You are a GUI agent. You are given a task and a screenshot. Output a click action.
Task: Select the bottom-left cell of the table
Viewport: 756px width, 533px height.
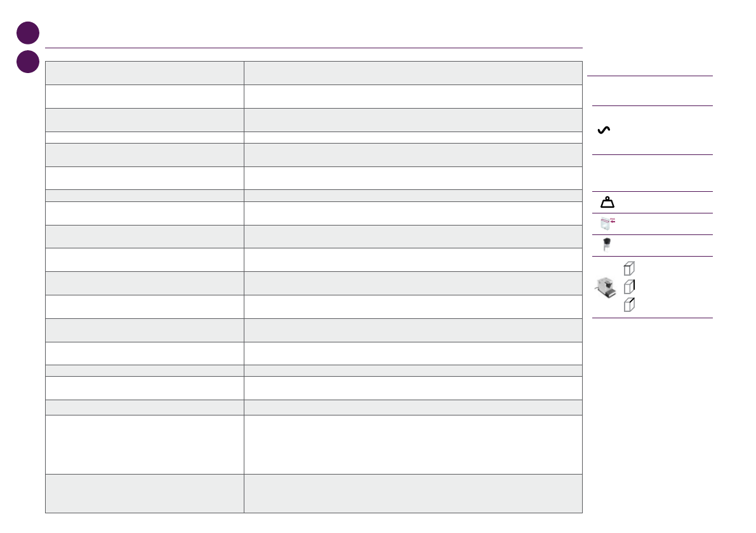coord(145,493)
